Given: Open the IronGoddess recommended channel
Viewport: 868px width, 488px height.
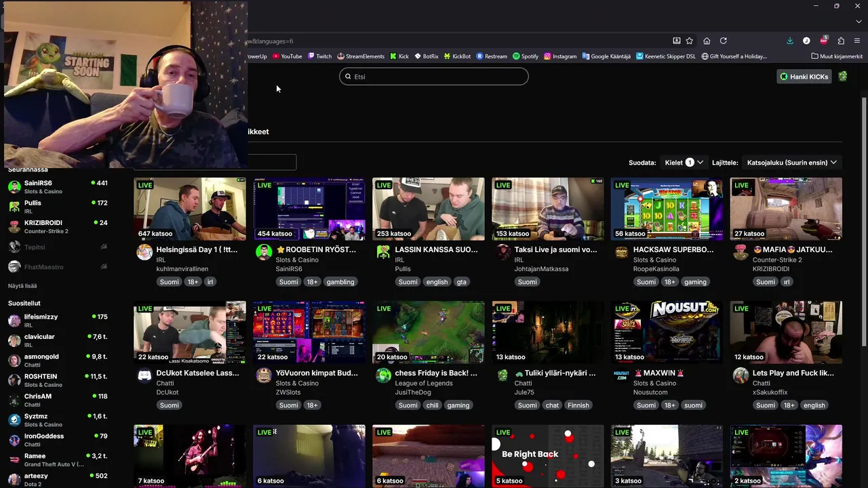Looking at the screenshot, I should pyautogui.click(x=58, y=440).
